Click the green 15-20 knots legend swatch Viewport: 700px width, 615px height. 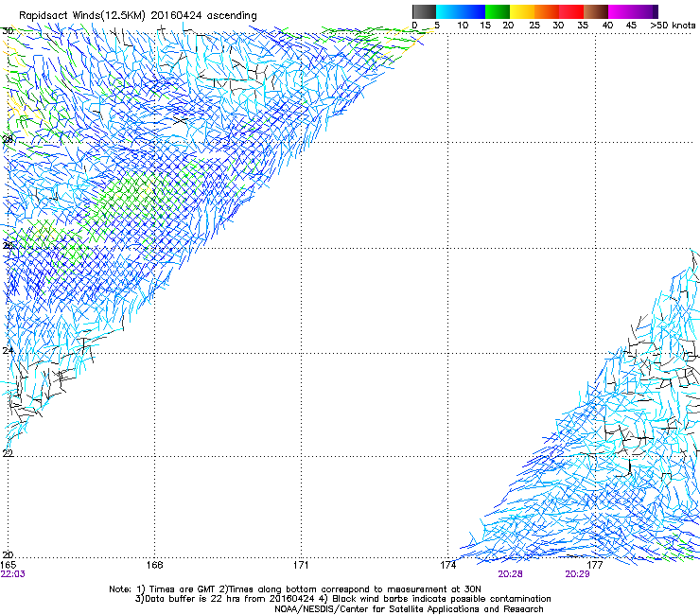(498, 11)
